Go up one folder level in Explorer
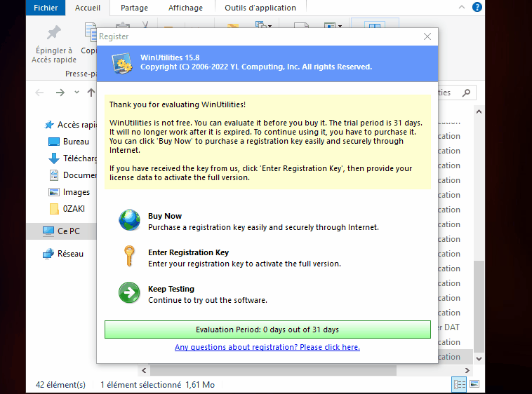This screenshot has width=532, height=394. point(91,93)
